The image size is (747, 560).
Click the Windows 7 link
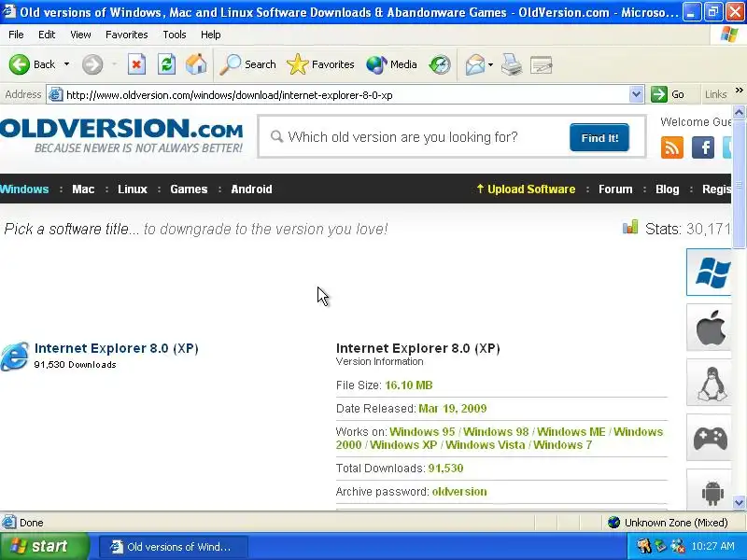coord(563,445)
